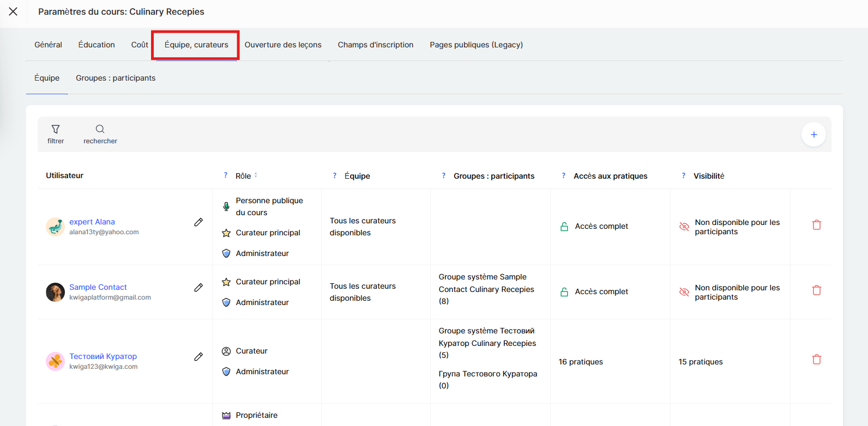Image resolution: width=868 pixels, height=426 pixels.
Task: Open the Groupes : participants sub-tab
Action: 116,78
